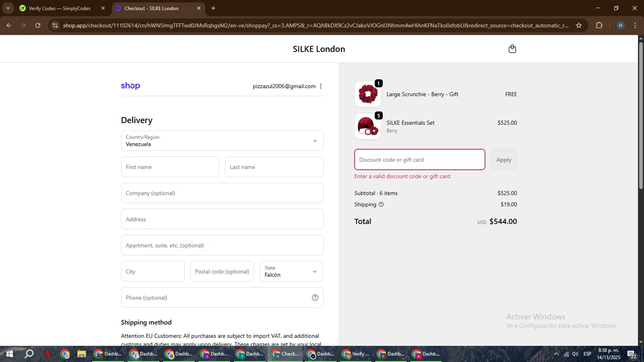Click the email pizzazul2006@gmail.com
Viewport: 644px width, 362px height.
point(284,86)
